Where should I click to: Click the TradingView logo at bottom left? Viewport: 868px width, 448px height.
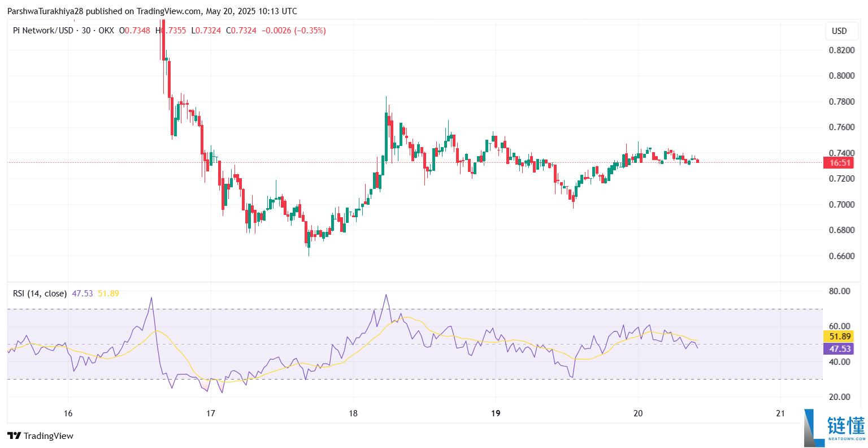click(x=40, y=436)
